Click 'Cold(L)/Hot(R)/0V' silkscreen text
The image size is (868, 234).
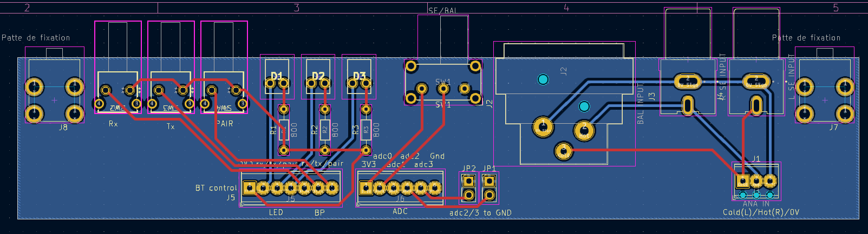click(x=761, y=212)
